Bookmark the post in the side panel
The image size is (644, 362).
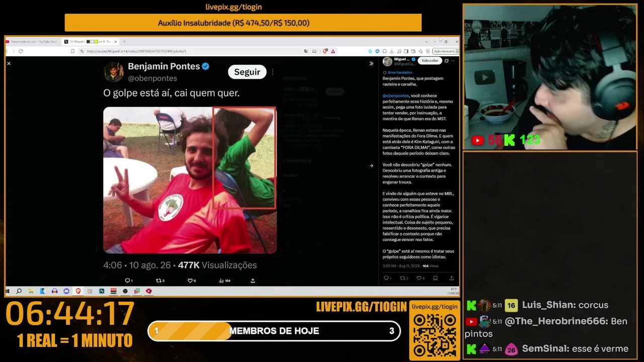tap(435, 278)
